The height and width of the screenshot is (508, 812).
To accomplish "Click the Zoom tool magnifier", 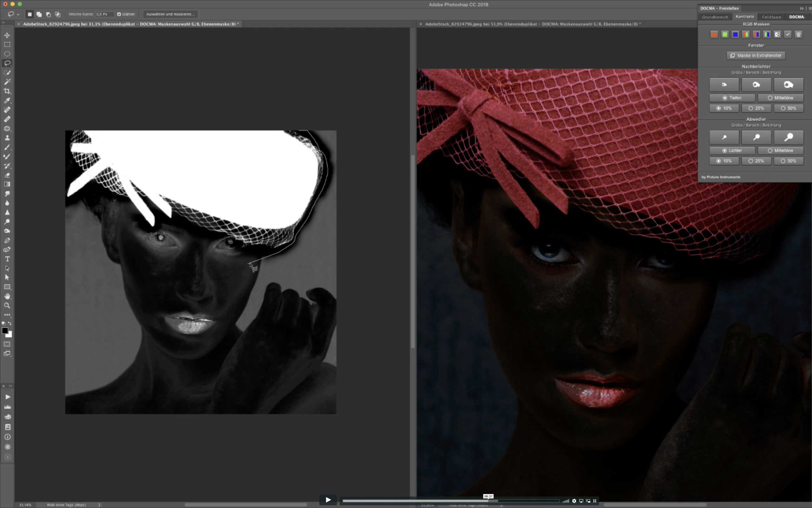I will pyautogui.click(x=7, y=306).
